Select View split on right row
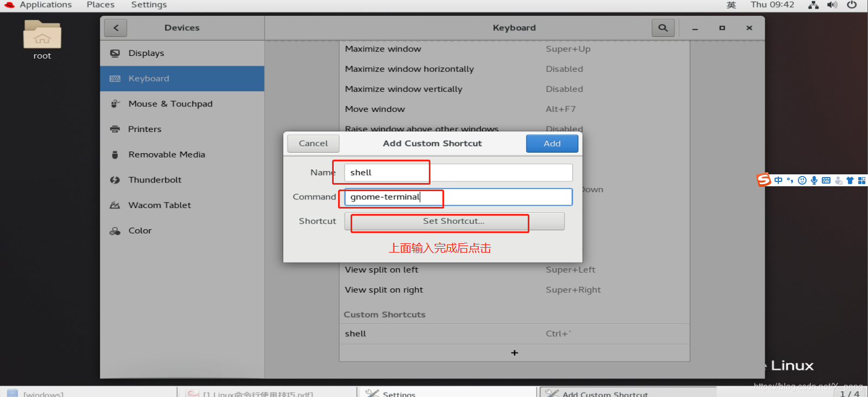This screenshot has height=397, width=868. point(514,290)
